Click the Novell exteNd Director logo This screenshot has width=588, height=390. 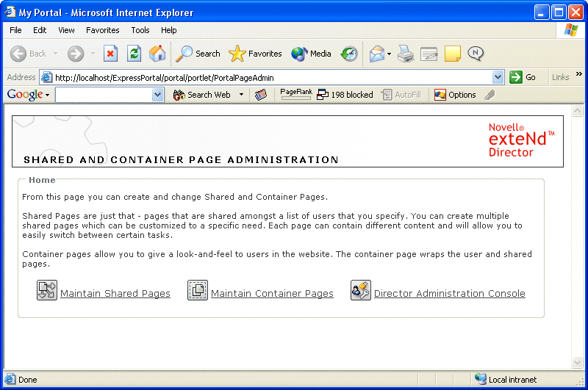[x=521, y=140]
